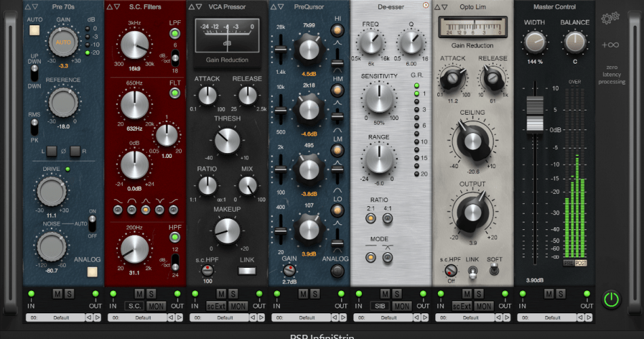This screenshot has height=339, width=644.
Task: Click the +∞ zero latency processing icon
Action: coord(610,45)
